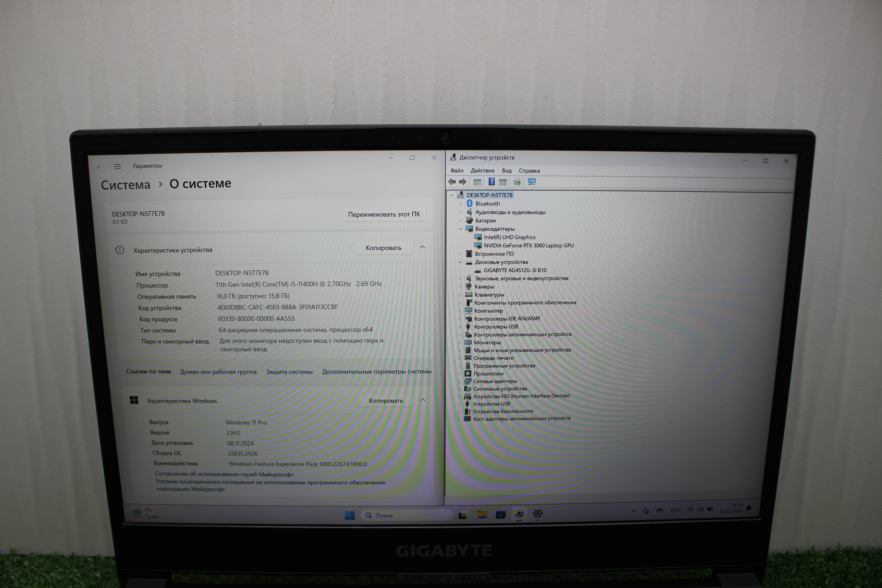Click Show/Hide console tree toolbar icon

pos(477,182)
